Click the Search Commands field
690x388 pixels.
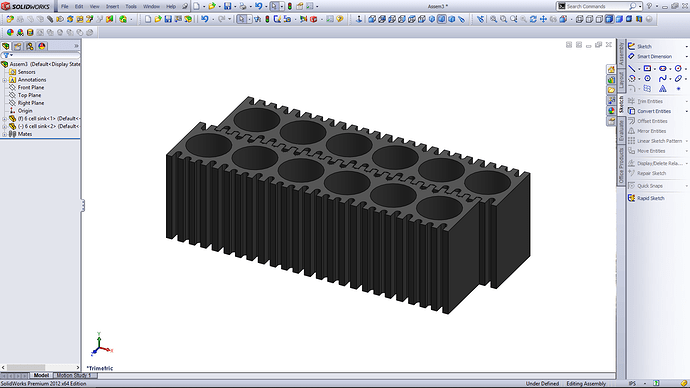[597, 6]
